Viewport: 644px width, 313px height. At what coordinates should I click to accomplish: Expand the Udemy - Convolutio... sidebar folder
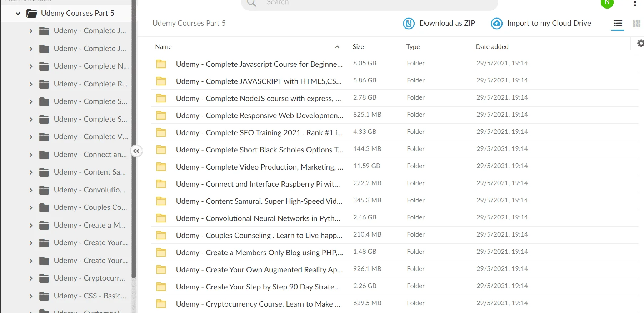coord(31,190)
